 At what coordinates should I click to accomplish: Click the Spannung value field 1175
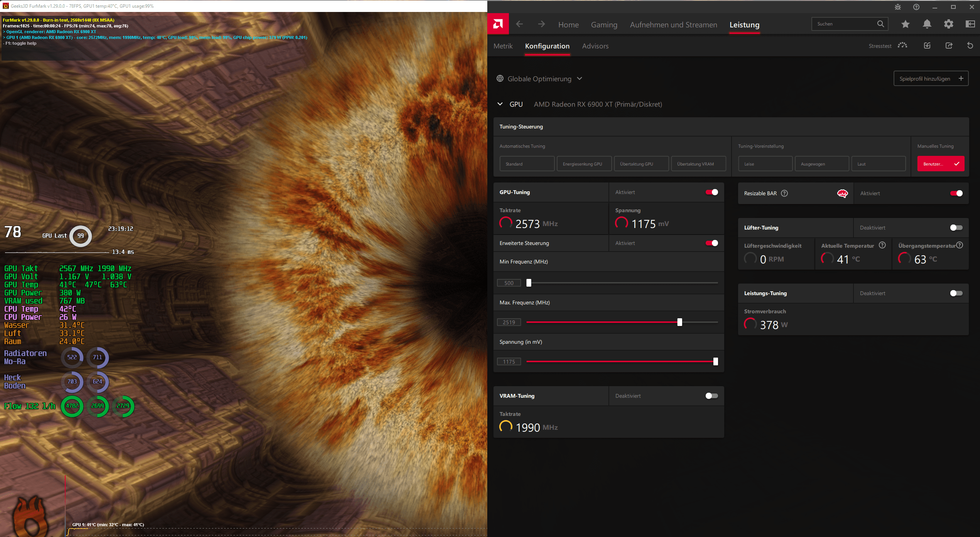tap(509, 361)
